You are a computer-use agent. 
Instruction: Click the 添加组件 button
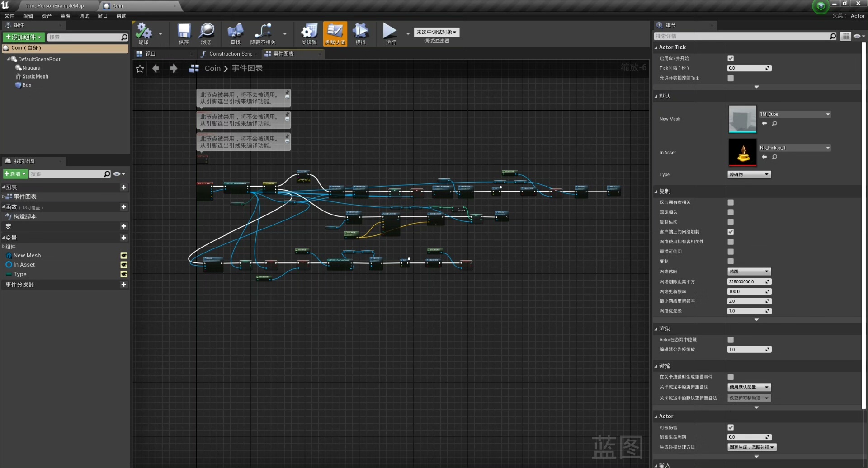tap(24, 37)
